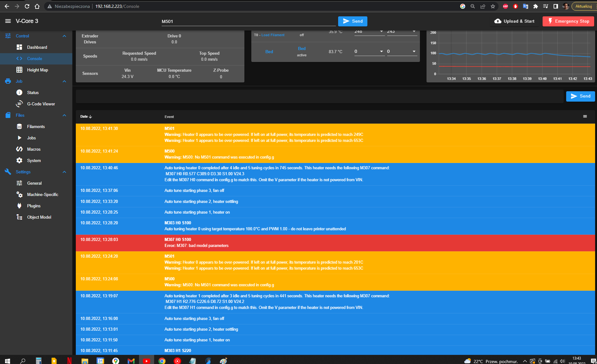Click the Height Map grid icon
This screenshot has width=597, height=364.
tap(19, 70)
